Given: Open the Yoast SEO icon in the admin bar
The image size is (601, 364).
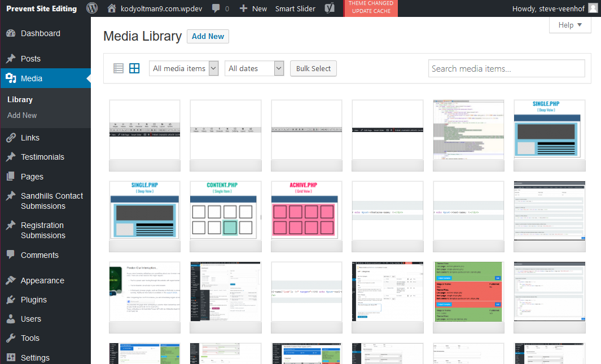Looking at the screenshot, I should (x=330, y=8).
